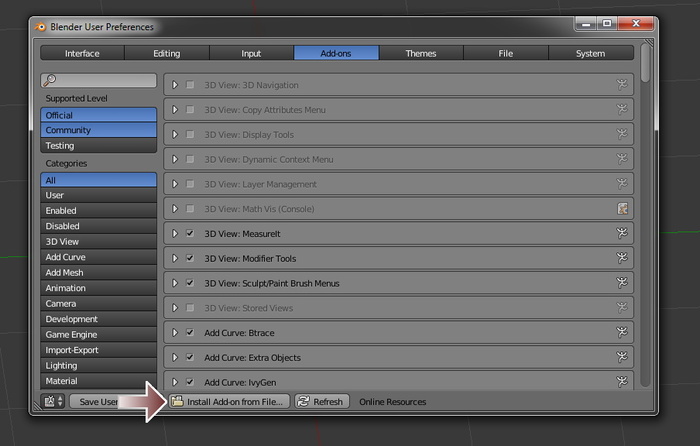Switch to the Themes tab
The width and height of the screenshot is (700, 446).
pos(421,53)
